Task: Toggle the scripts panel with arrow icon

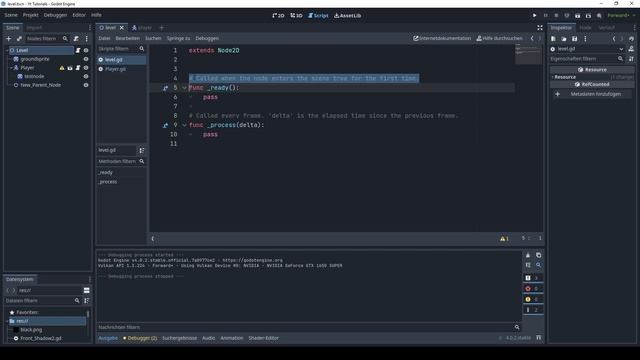Action: (153, 239)
